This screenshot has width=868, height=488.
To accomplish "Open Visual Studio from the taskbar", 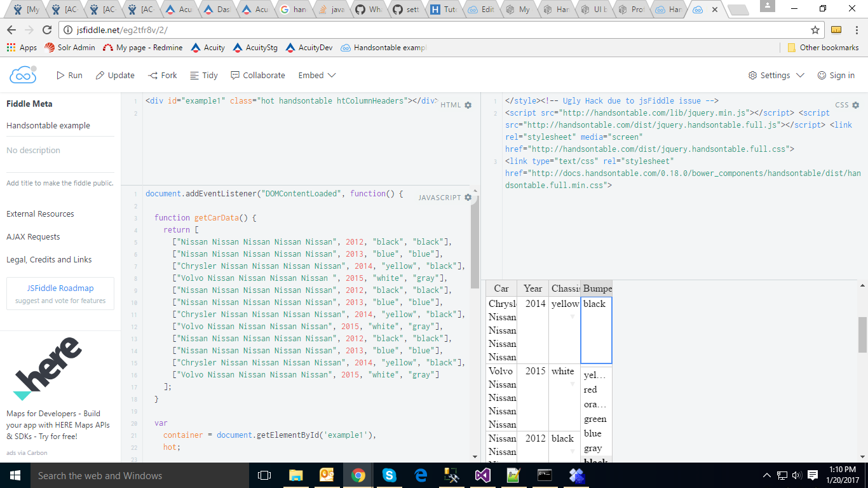I will click(483, 475).
